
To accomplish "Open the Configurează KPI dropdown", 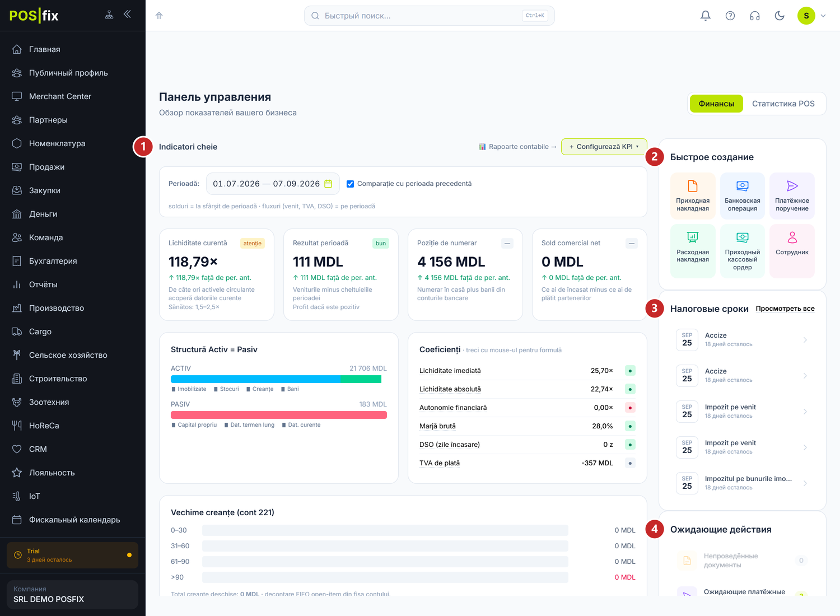I will tap(604, 147).
